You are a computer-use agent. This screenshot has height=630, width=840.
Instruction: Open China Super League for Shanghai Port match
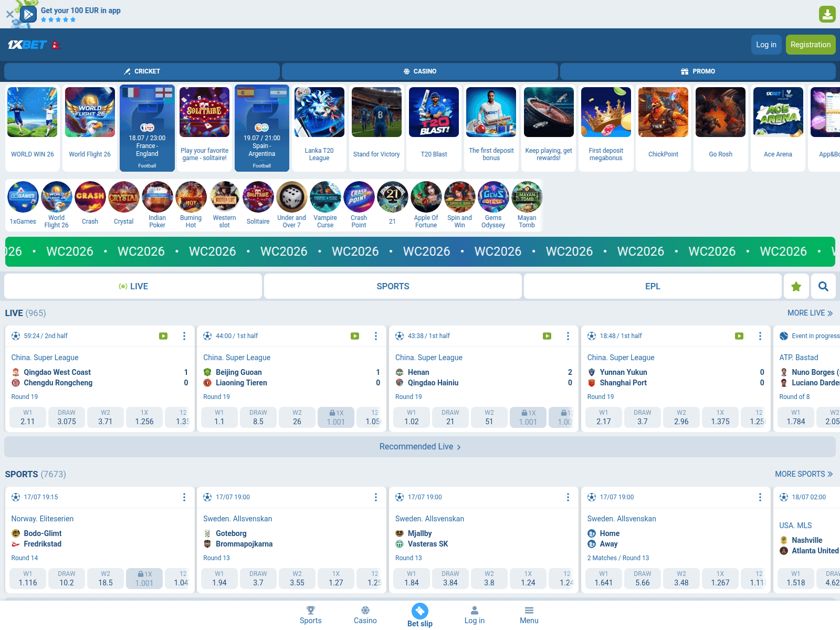coord(621,358)
